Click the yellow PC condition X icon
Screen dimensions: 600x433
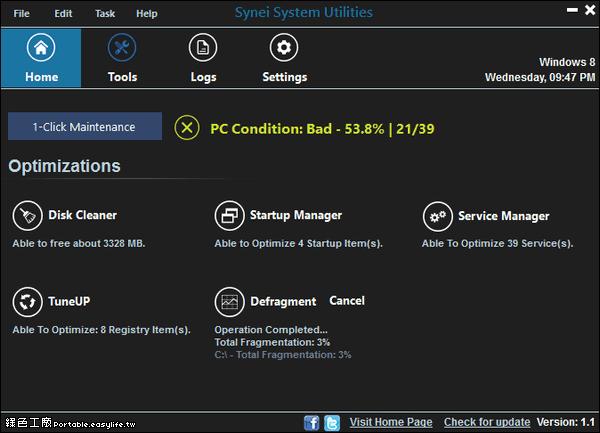point(187,128)
